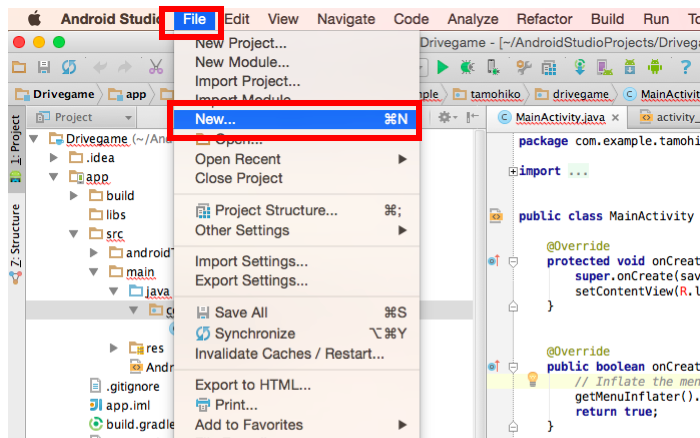
Task: Run the app with green play icon
Action: [x=442, y=67]
